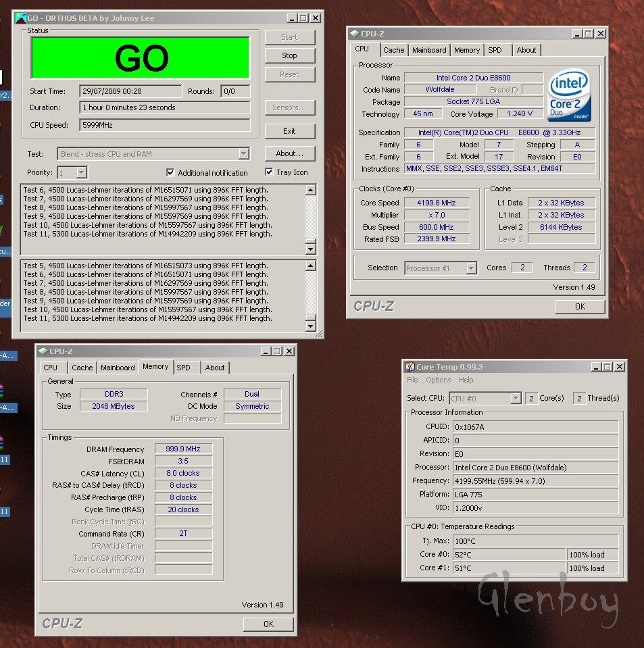Expand the Processor #1 selection dropdown
Screen dimensions: 644x648
(x=471, y=268)
